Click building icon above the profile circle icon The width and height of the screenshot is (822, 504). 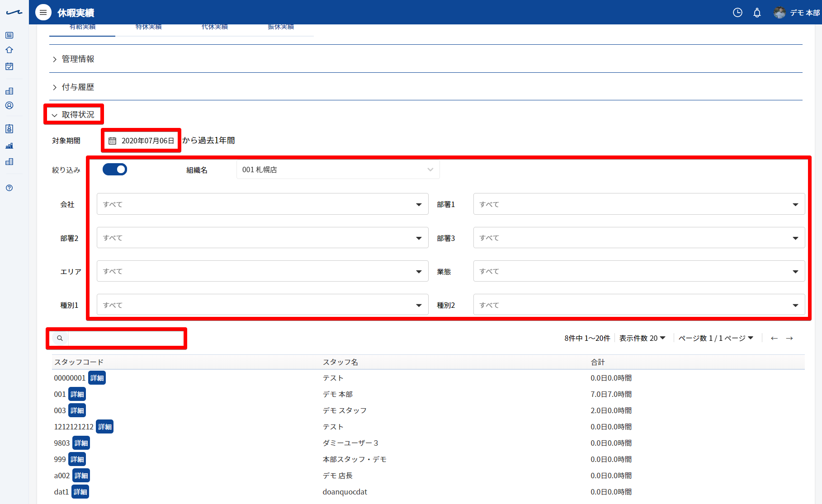coord(9,91)
